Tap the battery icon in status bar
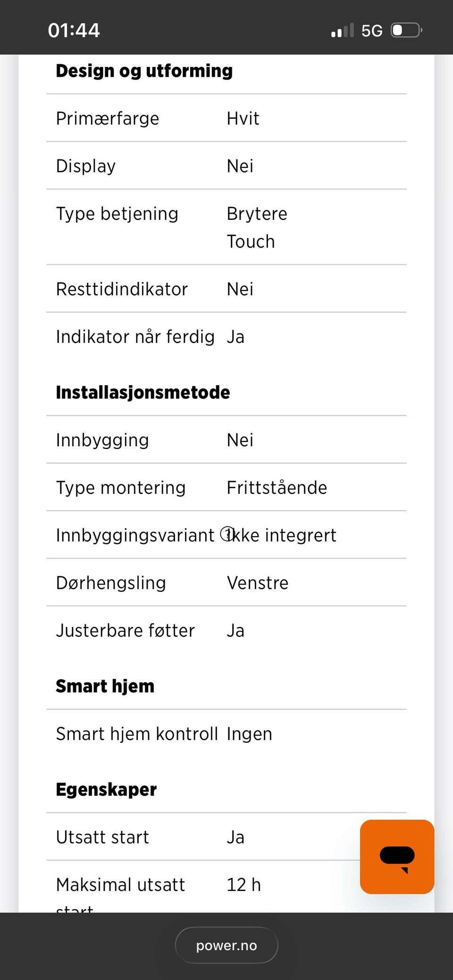Screen dimensions: 453x980 click(x=407, y=31)
